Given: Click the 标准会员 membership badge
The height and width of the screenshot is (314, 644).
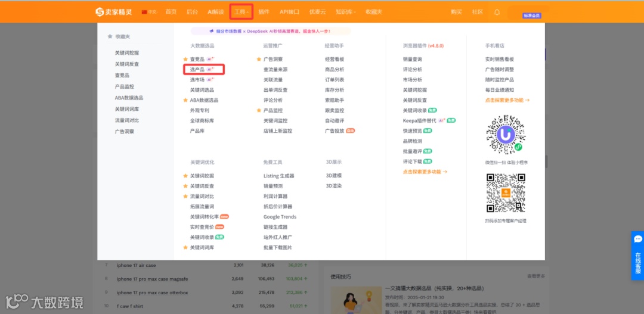Looking at the screenshot, I should 532,15.
